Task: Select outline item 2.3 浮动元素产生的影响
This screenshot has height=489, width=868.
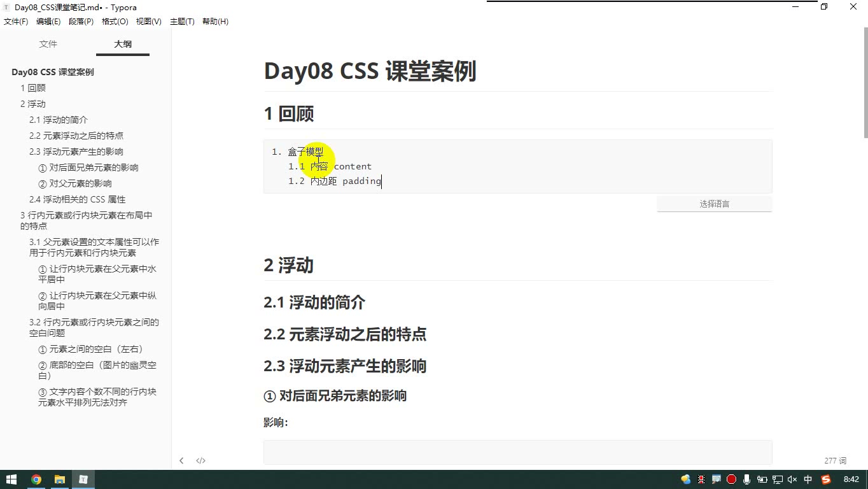Action: coord(76,152)
